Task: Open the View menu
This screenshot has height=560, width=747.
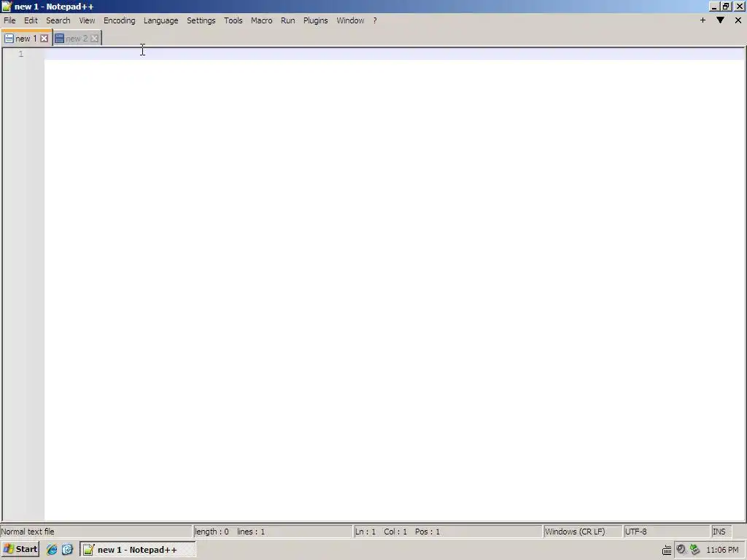Action: (x=87, y=20)
